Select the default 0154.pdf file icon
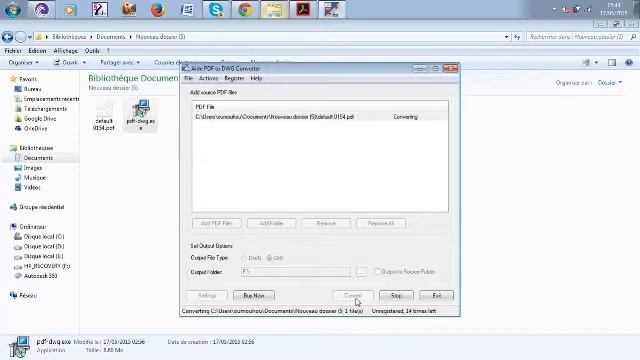This screenshot has height=360, width=640. 104,115
